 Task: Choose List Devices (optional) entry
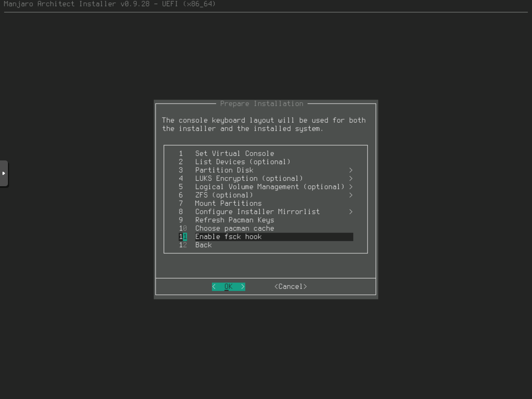[242, 162]
